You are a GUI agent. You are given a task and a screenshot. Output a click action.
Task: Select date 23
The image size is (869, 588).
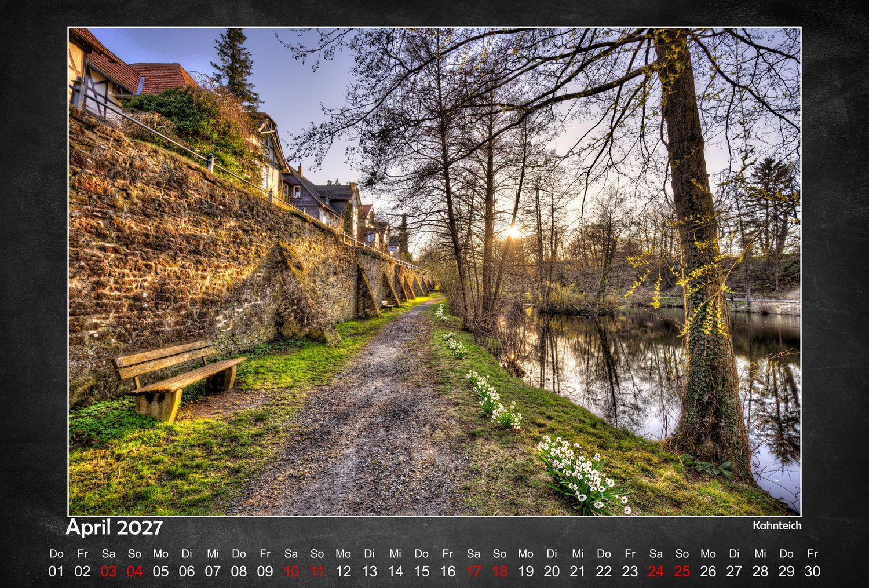tap(630, 571)
